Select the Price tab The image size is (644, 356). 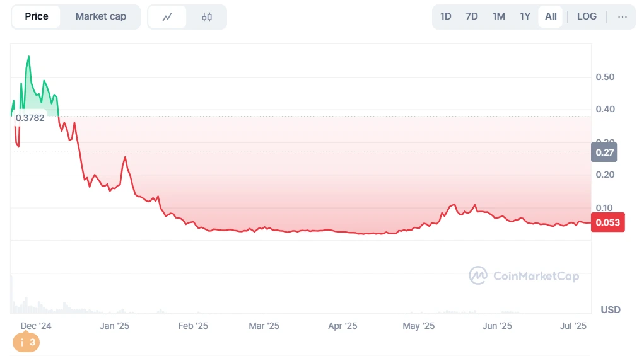click(x=36, y=17)
